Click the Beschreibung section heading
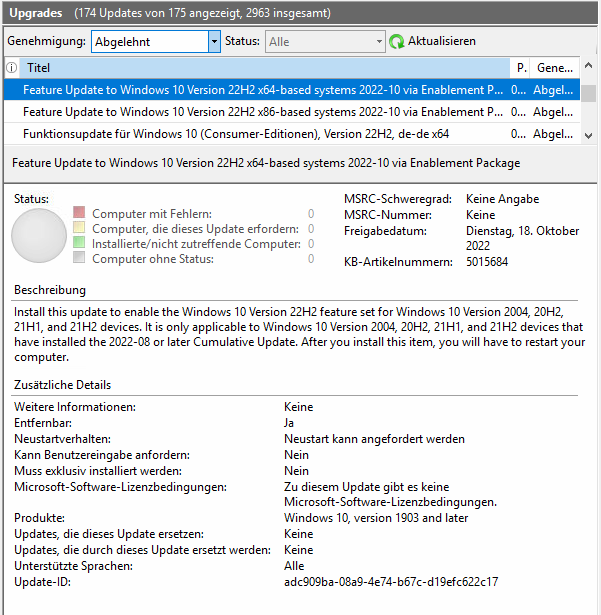This screenshot has width=601, height=615. (x=50, y=290)
